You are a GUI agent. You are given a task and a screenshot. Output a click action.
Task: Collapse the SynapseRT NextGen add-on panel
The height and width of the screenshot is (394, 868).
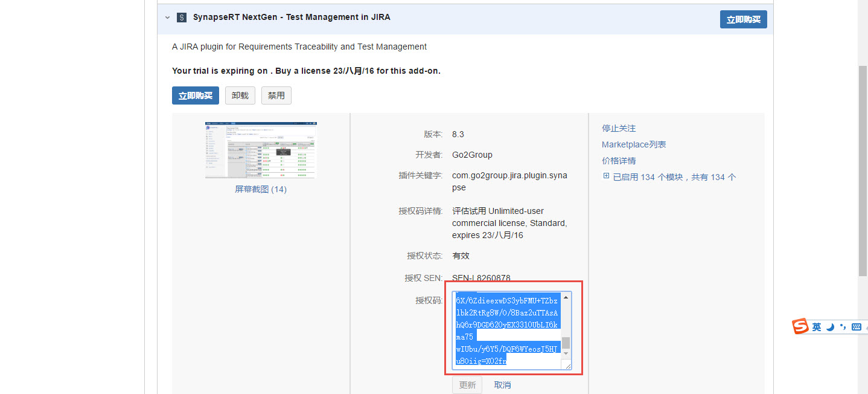(x=168, y=18)
